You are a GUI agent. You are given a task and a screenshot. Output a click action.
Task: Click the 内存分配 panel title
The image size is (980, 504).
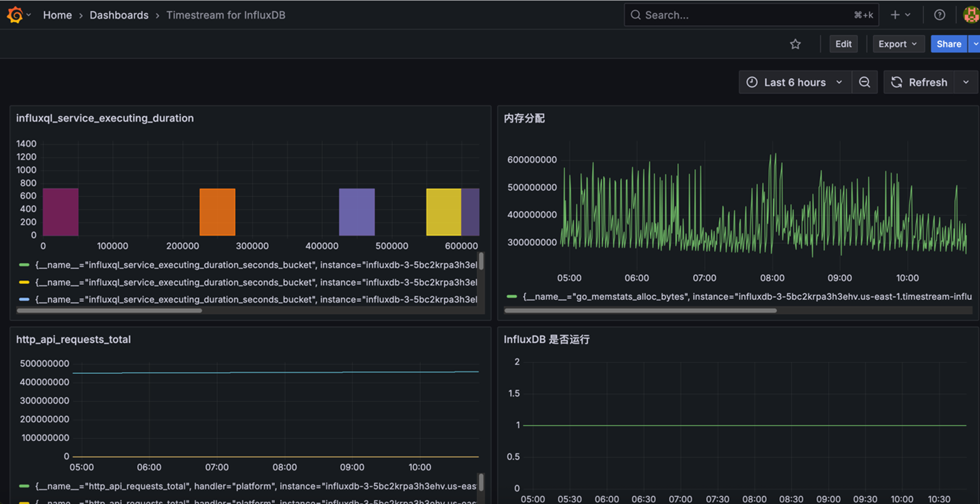[524, 118]
